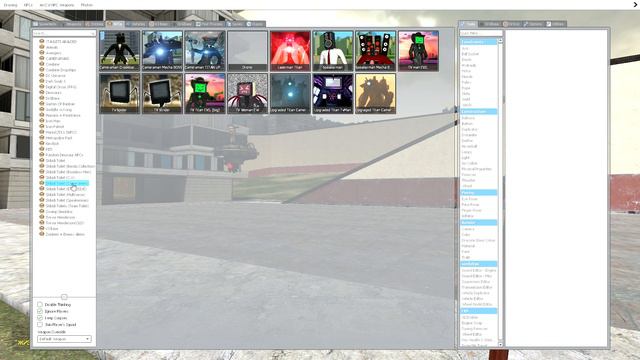Click the arrow at top-right of menu bar
Image resolution: width=640 pixels, height=360 pixels.
pyautogui.click(x=635, y=4)
